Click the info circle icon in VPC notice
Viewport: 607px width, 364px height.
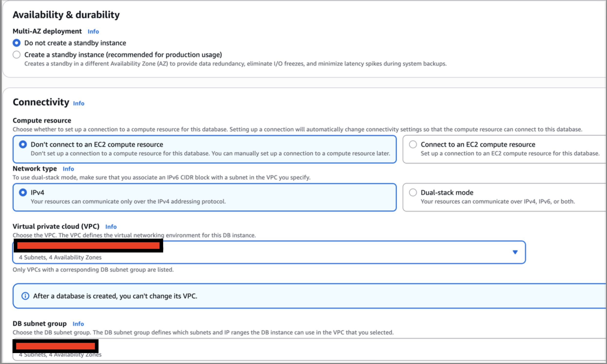click(25, 296)
